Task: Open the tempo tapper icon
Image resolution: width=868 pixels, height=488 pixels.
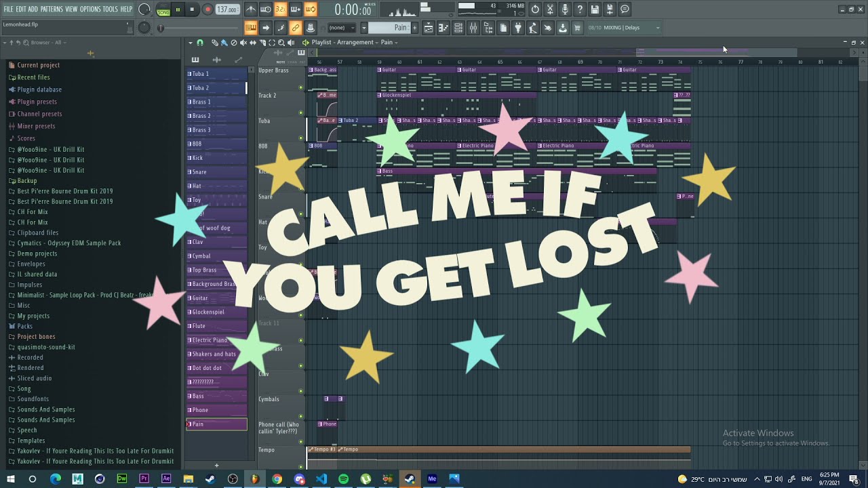Action: [x=532, y=28]
